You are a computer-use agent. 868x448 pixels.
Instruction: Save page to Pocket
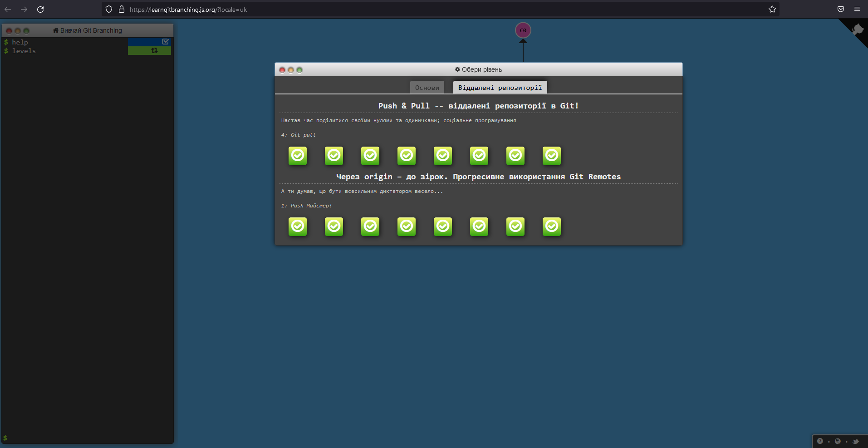(x=841, y=9)
